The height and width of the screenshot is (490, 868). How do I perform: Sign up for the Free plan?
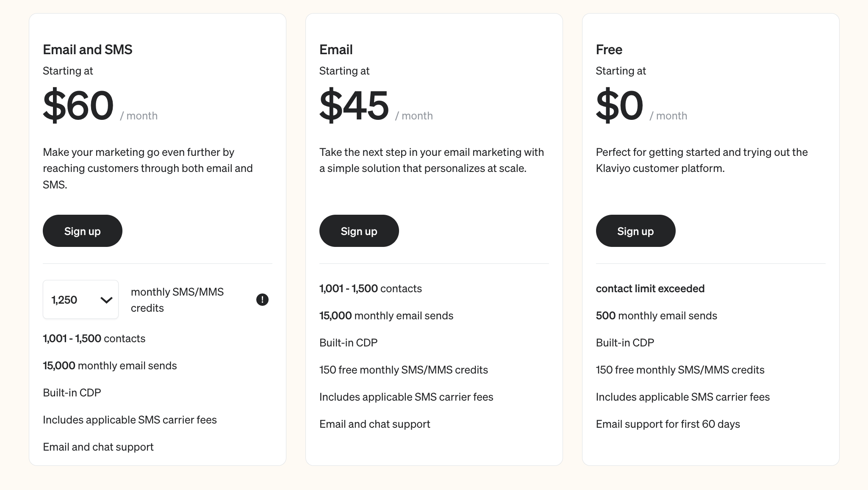tap(635, 231)
